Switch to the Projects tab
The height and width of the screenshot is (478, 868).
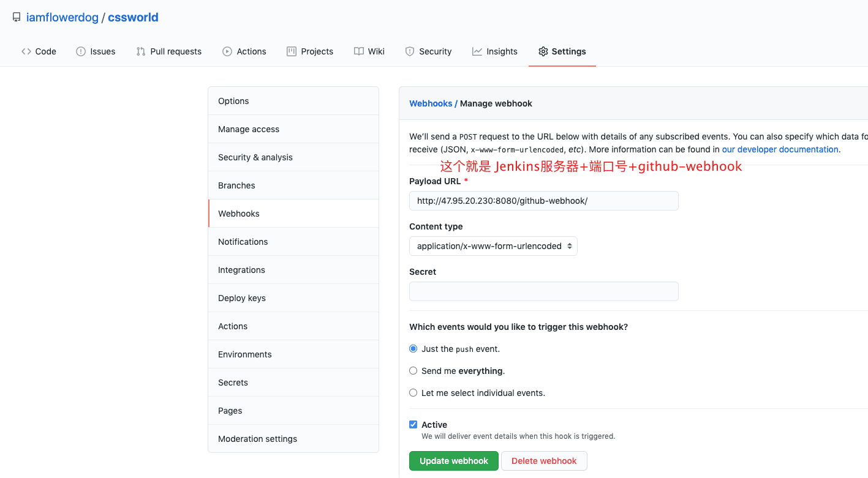[310, 51]
